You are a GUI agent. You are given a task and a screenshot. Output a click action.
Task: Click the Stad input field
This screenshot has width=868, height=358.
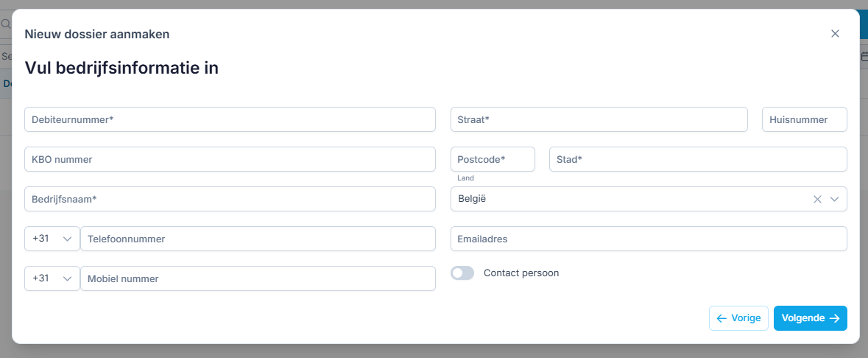pyautogui.click(x=698, y=159)
